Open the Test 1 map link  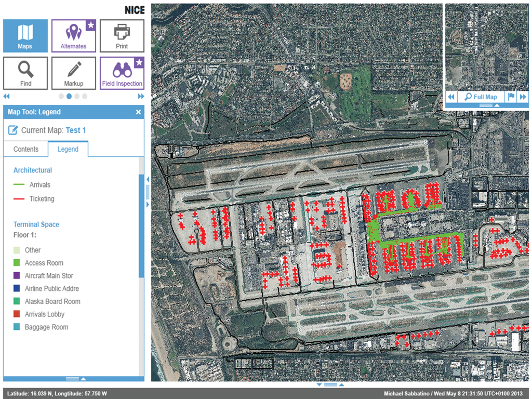coord(76,130)
